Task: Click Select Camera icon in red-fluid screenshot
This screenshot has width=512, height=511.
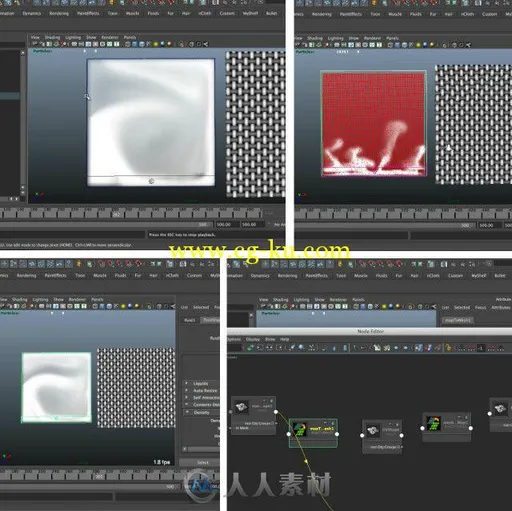Action: [297, 45]
